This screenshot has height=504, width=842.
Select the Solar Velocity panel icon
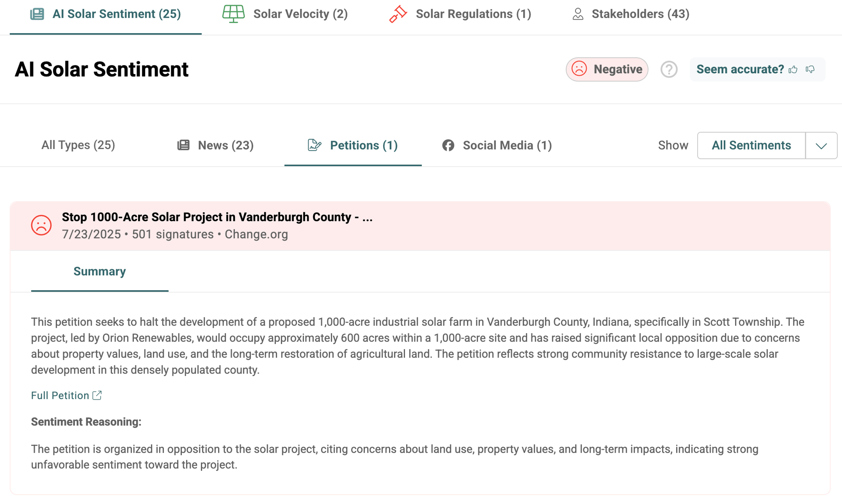234,13
